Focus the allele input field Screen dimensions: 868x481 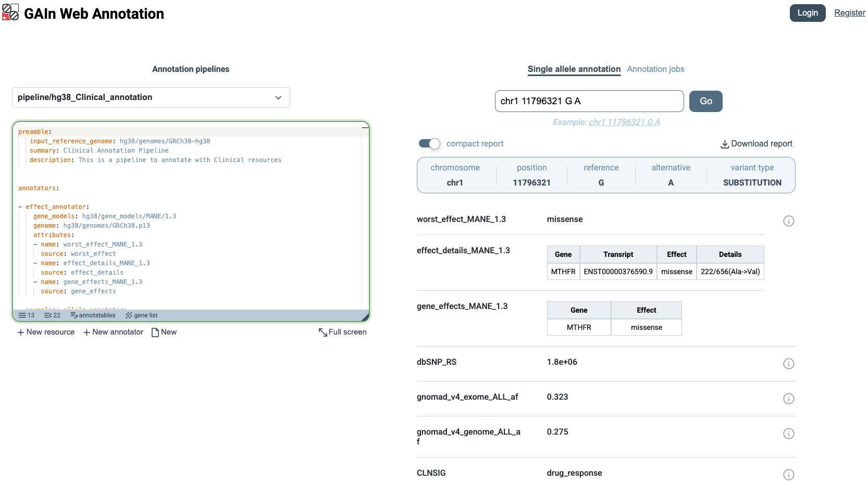(589, 101)
